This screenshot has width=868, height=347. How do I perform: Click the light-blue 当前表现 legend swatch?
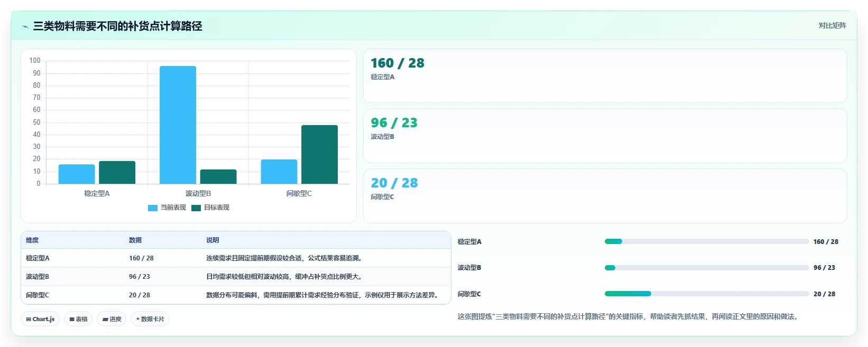153,208
